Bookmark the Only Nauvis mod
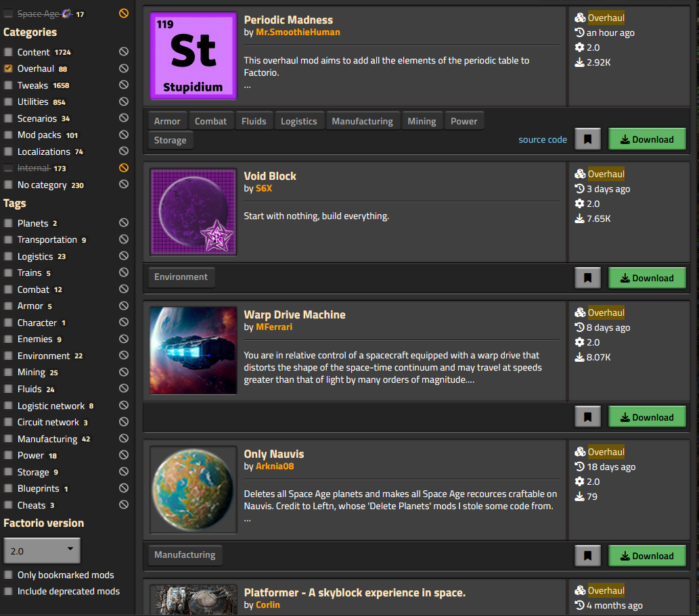This screenshot has width=699, height=616. (587, 555)
